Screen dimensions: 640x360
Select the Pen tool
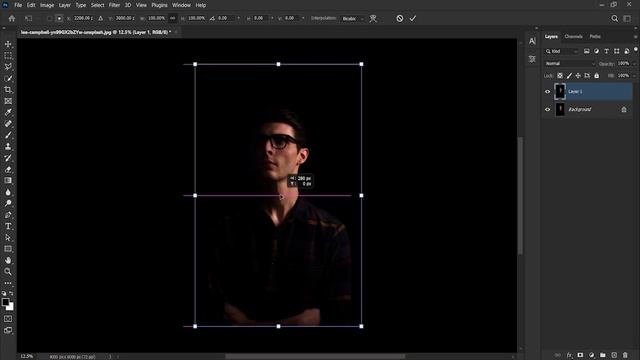tap(8, 215)
